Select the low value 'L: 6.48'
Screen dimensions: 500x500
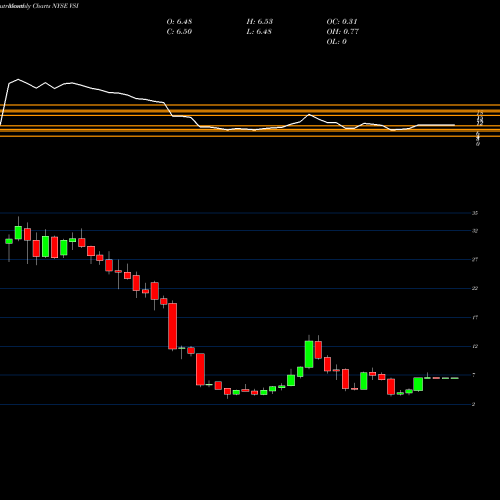click(x=259, y=32)
